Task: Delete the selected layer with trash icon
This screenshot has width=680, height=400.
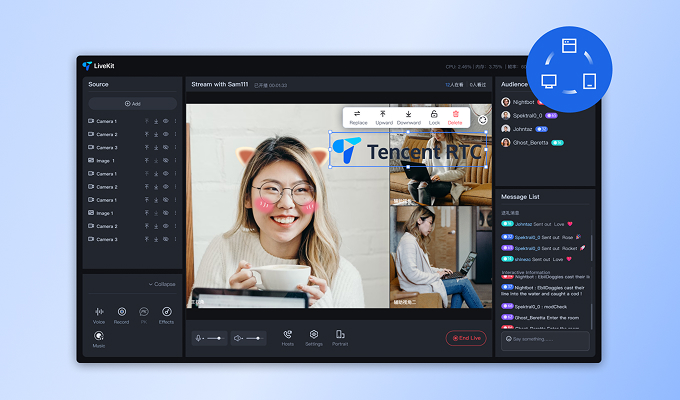Action: (x=455, y=117)
